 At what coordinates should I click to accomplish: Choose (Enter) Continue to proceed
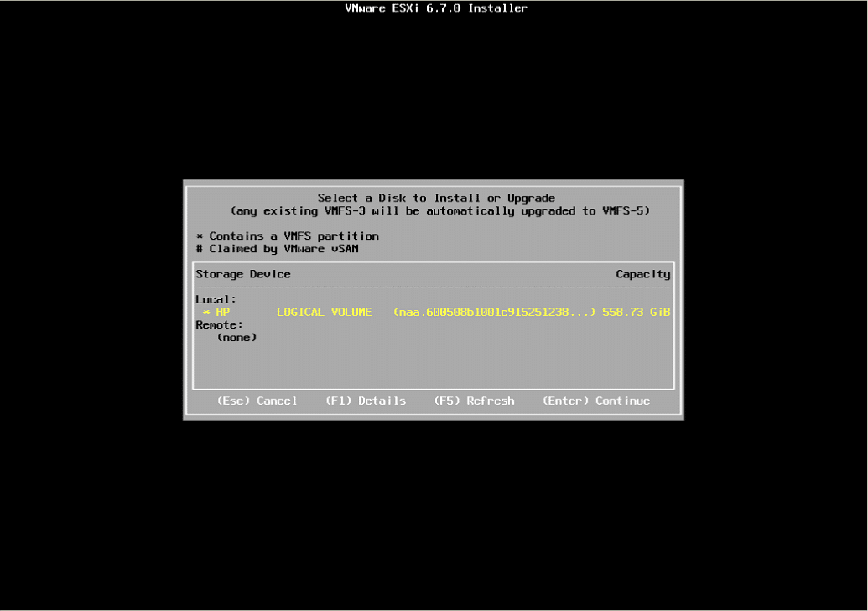[x=596, y=401]
